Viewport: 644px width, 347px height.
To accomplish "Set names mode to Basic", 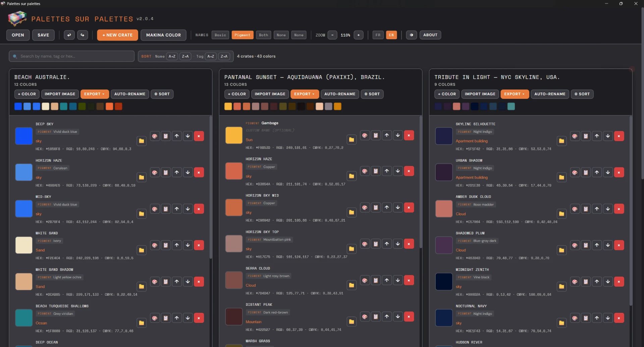I will (220, 35).
